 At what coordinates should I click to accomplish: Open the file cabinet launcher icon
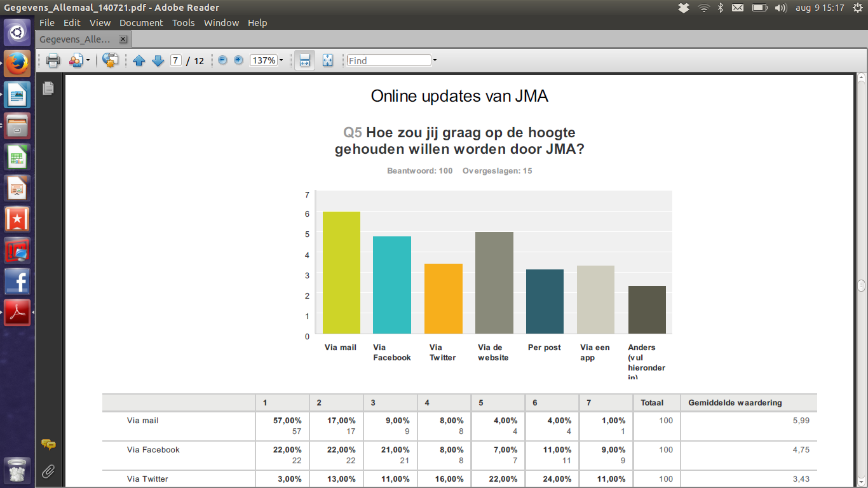tap(17, 125)
